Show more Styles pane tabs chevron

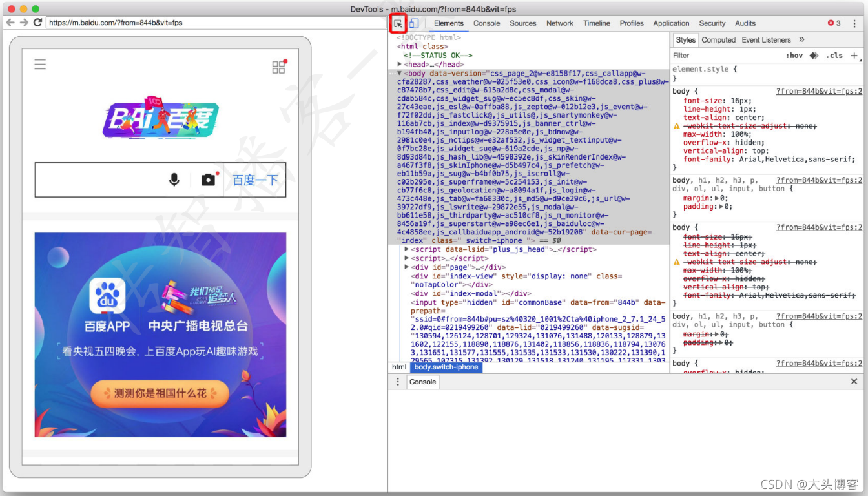(801, 40)
